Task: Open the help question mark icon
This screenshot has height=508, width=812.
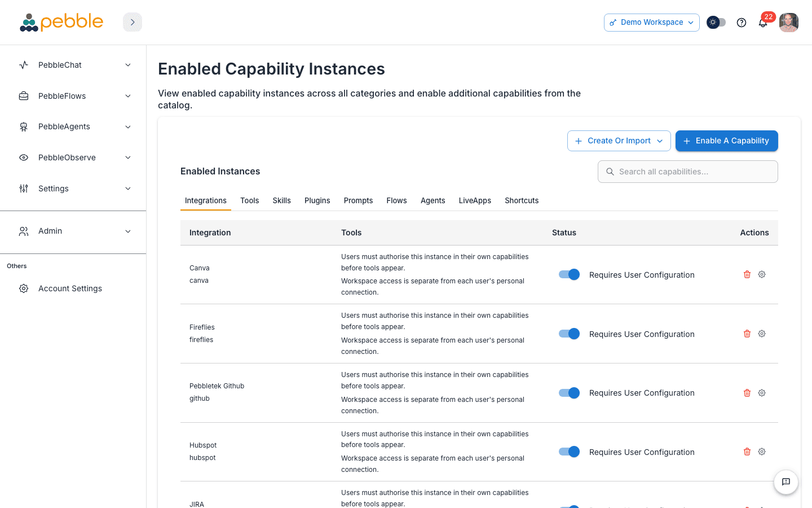Action: (x=742, y=23)
